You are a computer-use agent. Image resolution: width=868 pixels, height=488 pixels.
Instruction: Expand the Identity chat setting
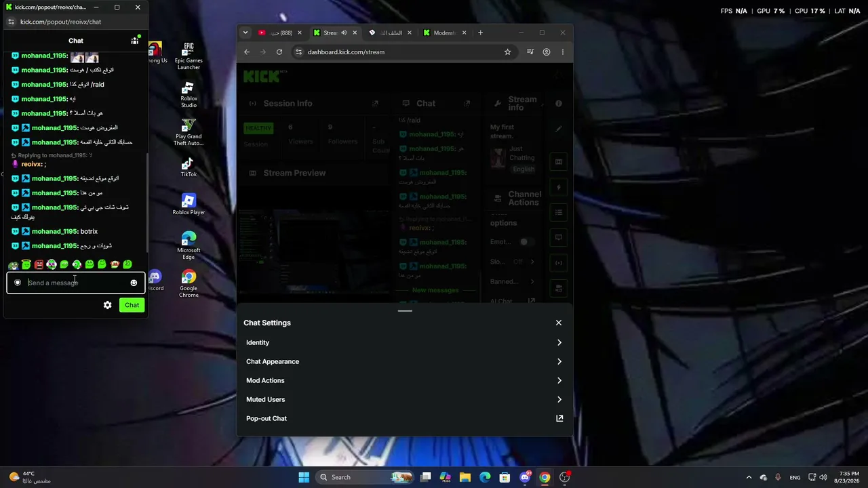[404, 342]
